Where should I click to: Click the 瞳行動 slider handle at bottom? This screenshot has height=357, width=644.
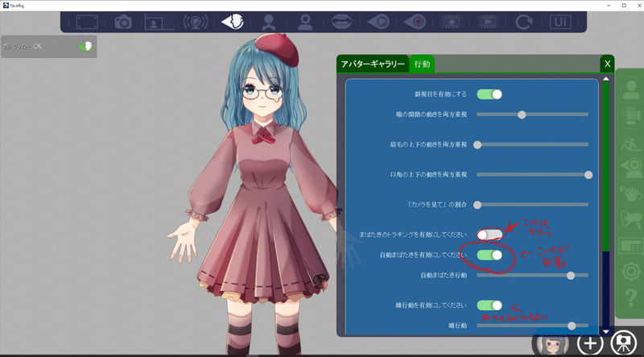pos(572,326)
